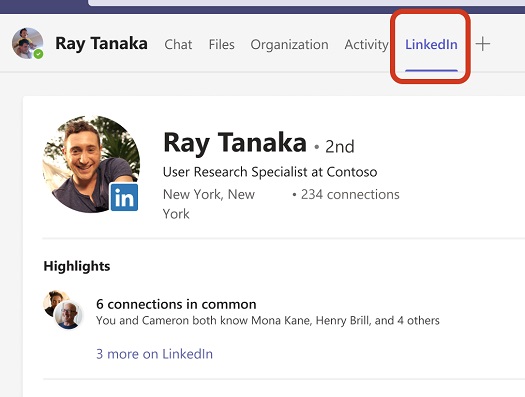Click the mutual connections avatar pair
Screen dimensions: 525x397
[63, 309]
